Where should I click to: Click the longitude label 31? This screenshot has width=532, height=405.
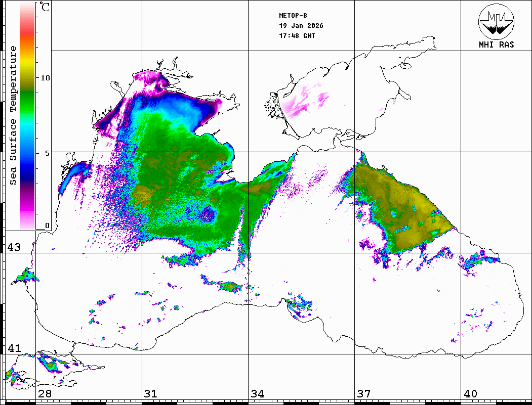pyautogui.click(x=150, y=394)
